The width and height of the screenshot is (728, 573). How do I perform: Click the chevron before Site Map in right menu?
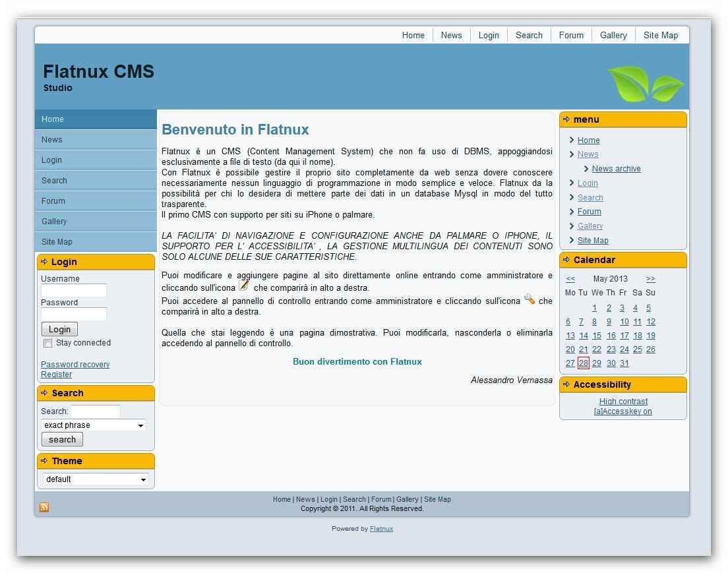point(572,240)
